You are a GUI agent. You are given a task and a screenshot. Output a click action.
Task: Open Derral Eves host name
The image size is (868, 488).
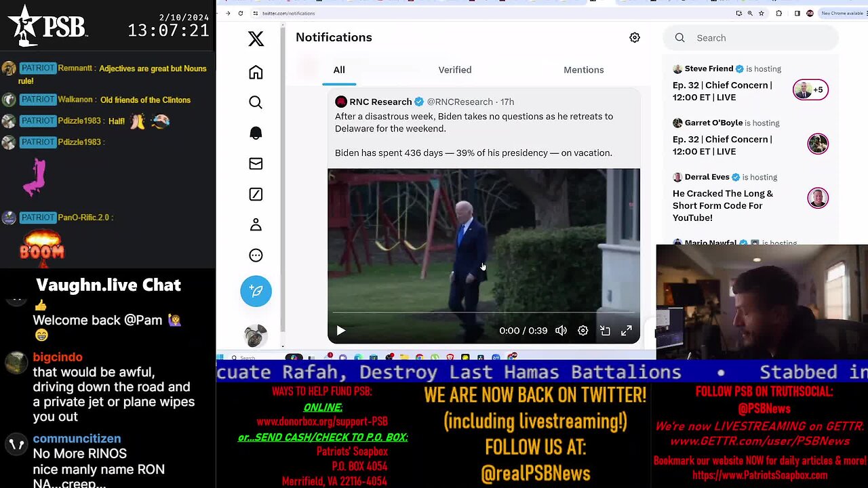pyautogui.click(x=707, y=177)
